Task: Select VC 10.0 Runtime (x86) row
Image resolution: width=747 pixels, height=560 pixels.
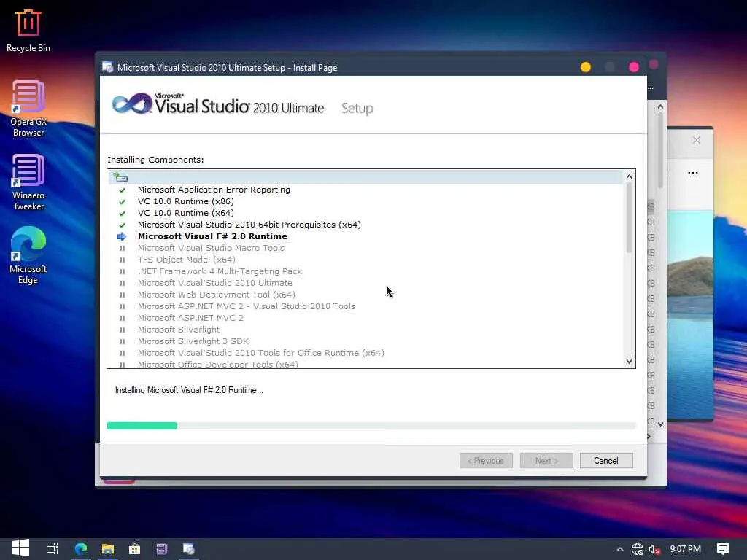Action: (186, 201)
